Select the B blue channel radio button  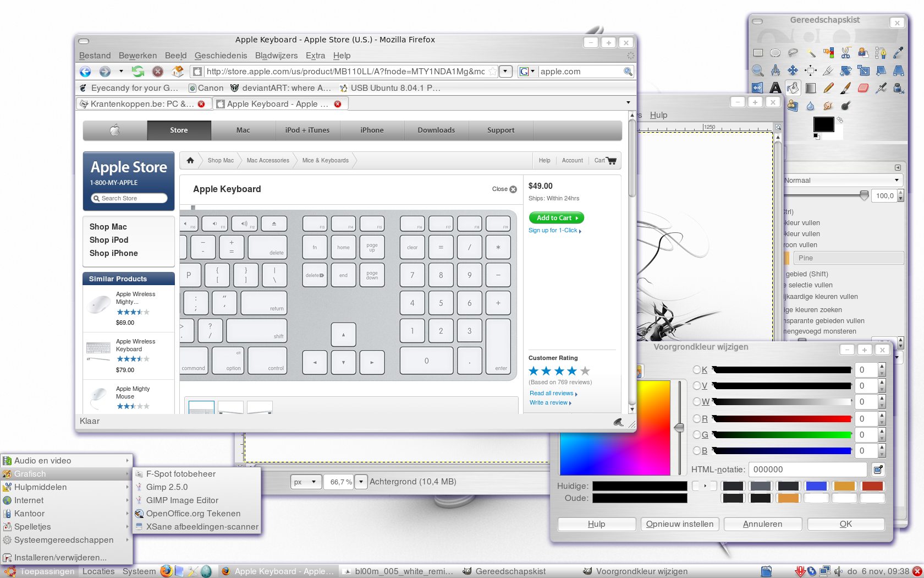point(697,451)
